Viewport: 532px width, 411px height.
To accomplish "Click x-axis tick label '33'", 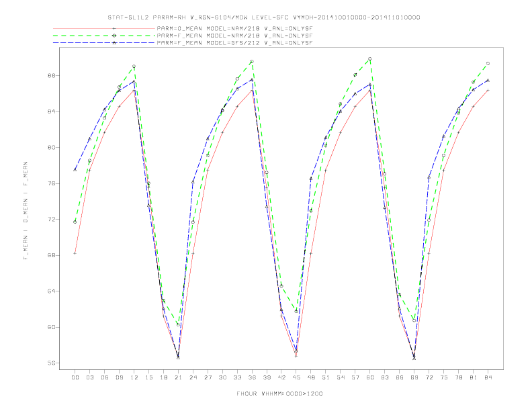I will [x=237, y=377].
